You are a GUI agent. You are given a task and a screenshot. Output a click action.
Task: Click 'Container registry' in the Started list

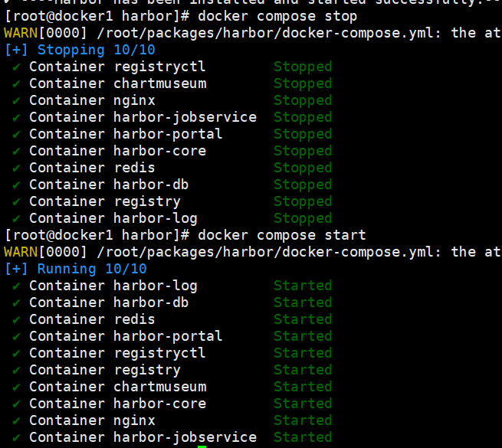coord(105,370)
